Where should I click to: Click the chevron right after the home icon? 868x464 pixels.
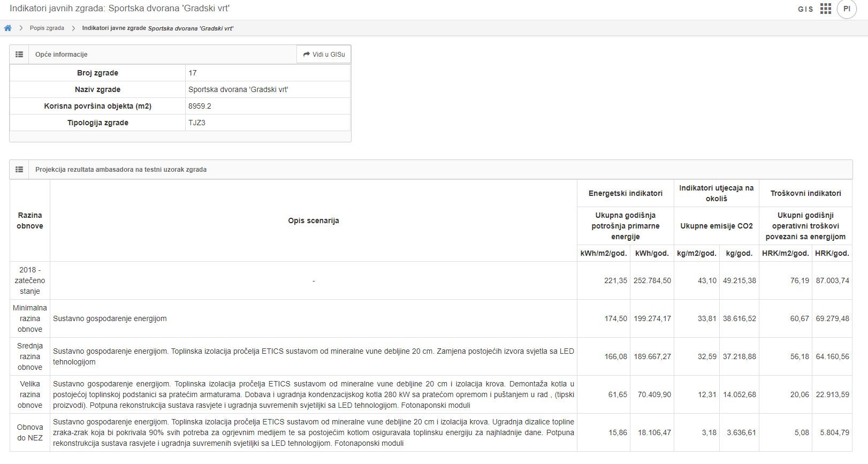(21, 28)
